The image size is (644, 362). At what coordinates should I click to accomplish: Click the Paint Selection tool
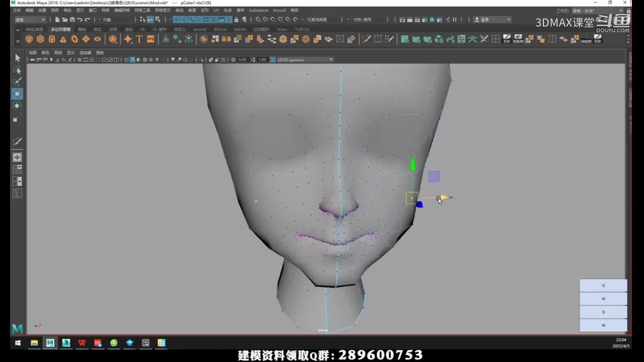click(x=17, y=81)
